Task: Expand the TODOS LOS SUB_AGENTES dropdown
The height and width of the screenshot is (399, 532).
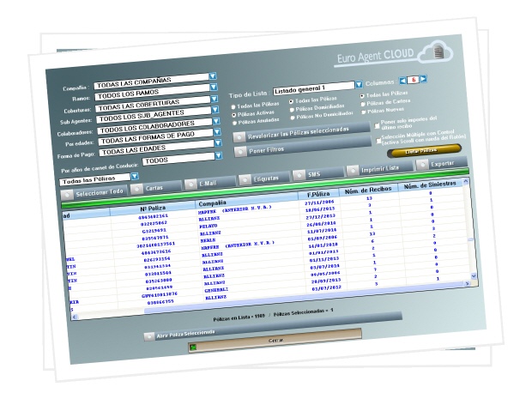Action: click(x=215, y=110)
